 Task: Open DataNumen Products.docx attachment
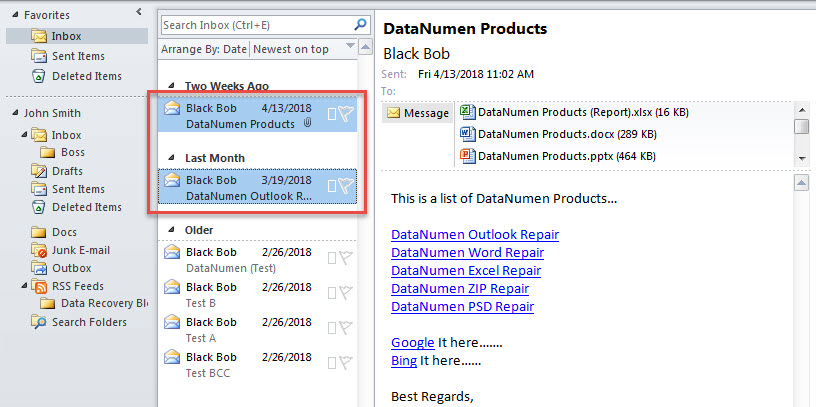pos(558,134)
